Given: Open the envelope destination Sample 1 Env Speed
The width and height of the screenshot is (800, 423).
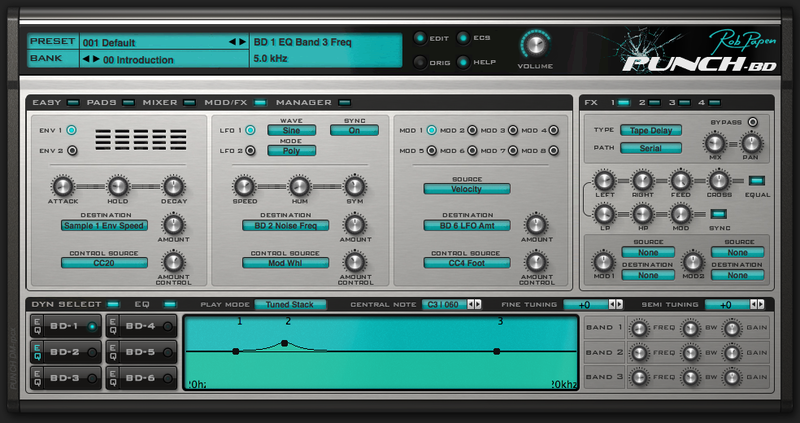Looking at the screenshot, I should click(105, 225).
